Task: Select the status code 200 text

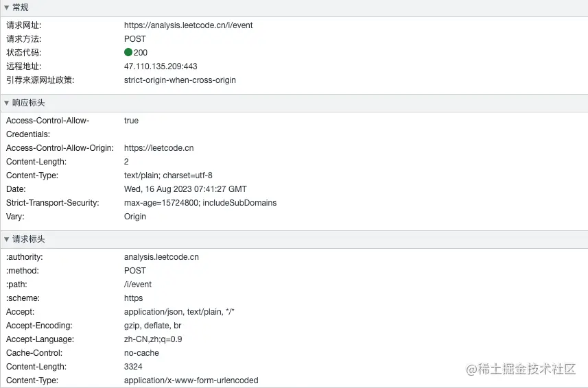Action: point(141,53)
